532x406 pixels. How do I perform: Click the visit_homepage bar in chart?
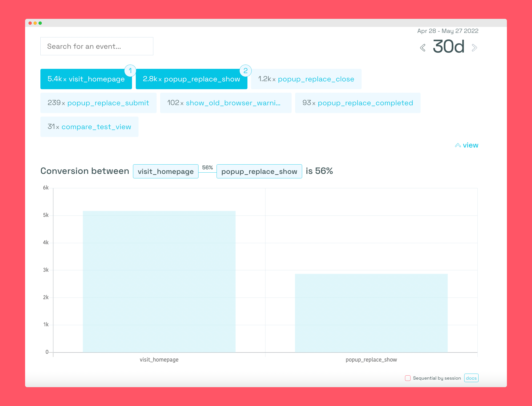[159, 281]
